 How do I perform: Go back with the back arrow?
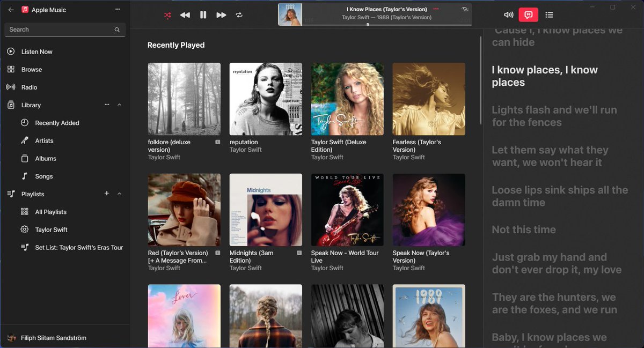[x=11, y=10]
